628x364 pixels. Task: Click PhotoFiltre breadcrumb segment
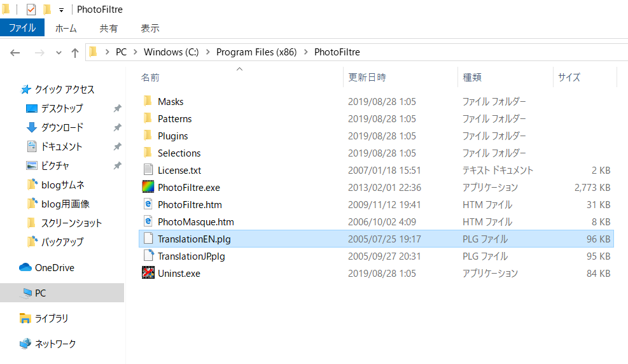[x=337, y=52]
